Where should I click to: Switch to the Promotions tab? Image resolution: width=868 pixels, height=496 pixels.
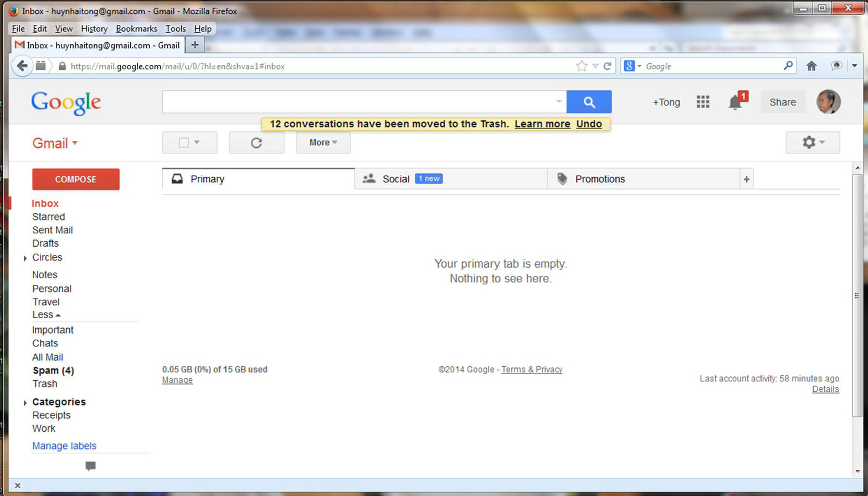click(644, 179)
